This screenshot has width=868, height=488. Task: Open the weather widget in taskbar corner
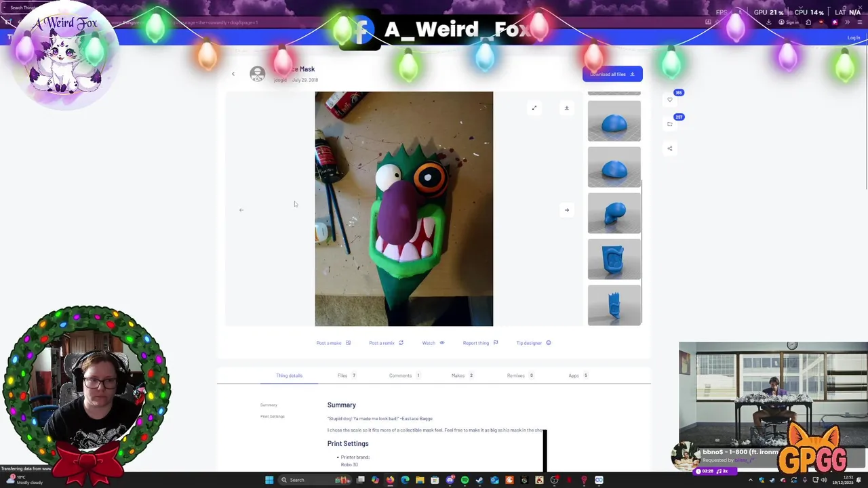pyautogui.click(x=24, y=480)
